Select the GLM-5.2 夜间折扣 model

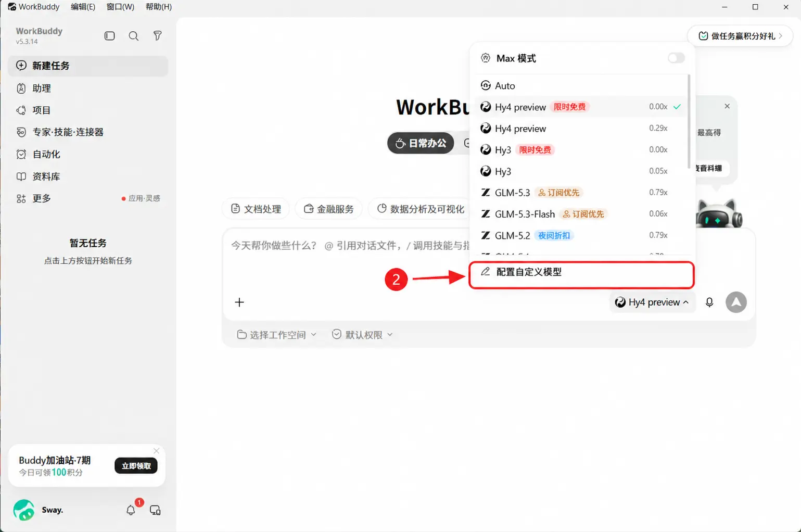[581, 235]
